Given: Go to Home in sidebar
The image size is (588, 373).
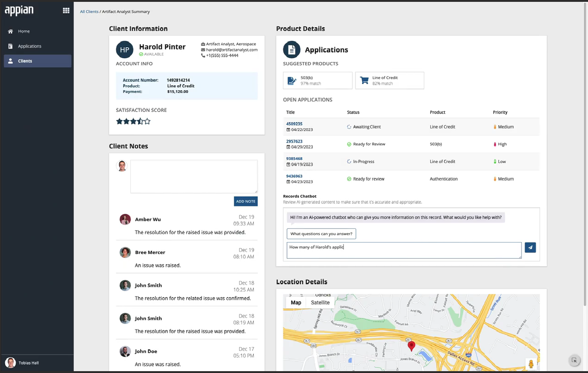Looking at the screenshot, I should [x=24, y=31].
